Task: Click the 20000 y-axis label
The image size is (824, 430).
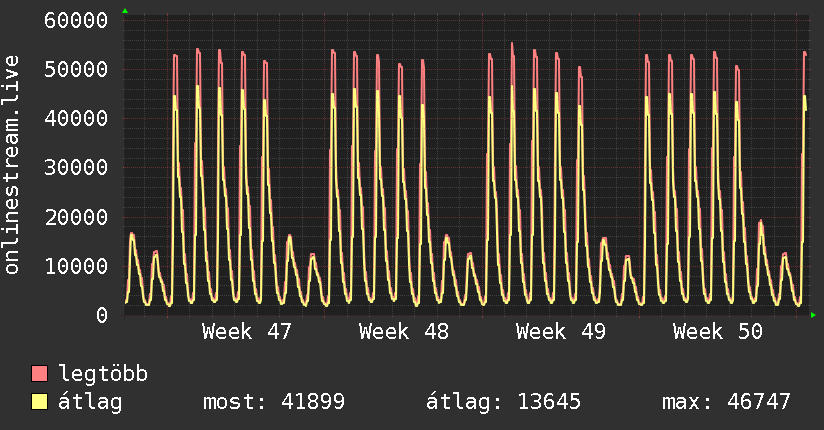Action: coord(76,217)
